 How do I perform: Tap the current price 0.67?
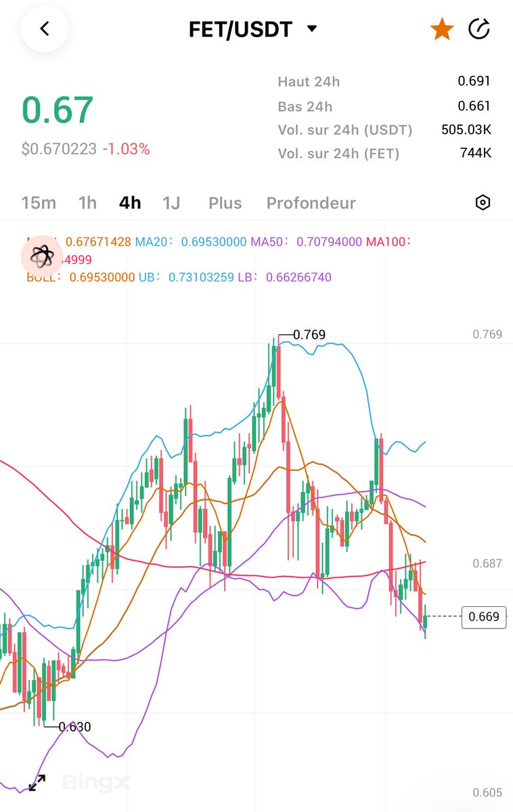58,110
